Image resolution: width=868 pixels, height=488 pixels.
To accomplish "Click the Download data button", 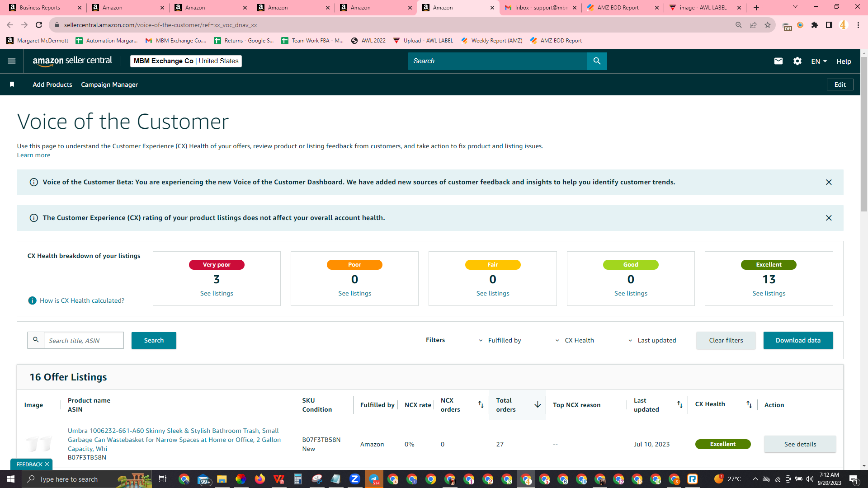I will coord(798,340).
